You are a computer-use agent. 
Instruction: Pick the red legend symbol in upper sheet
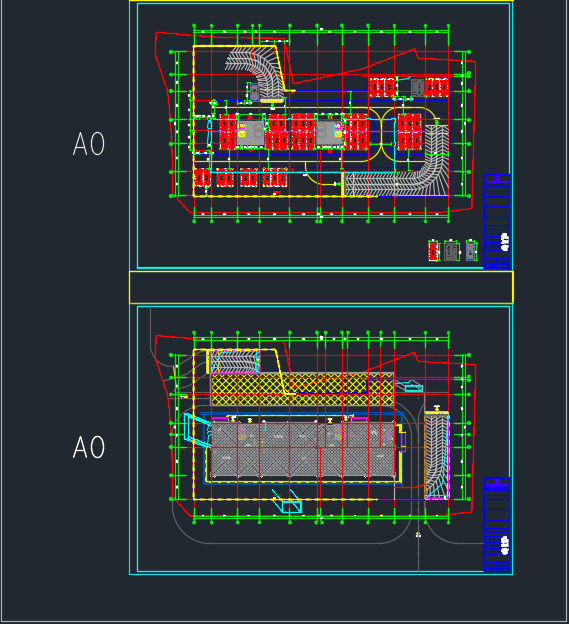tap(434, 251)
